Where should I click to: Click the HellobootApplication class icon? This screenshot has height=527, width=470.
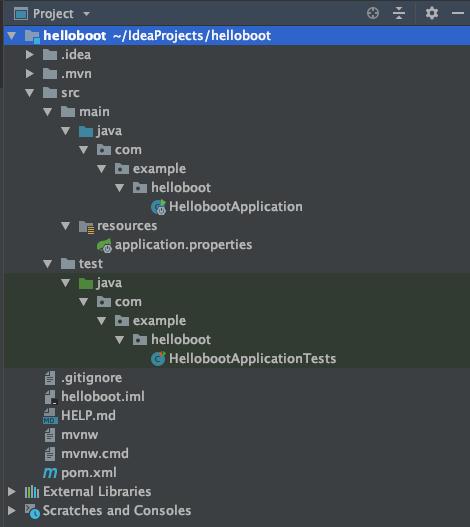158,207
